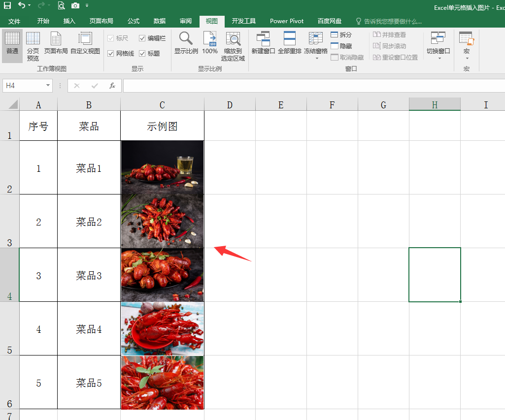This screenshot has width=505, height=420.
Task: Click the Hide (隐藏) window button
Action: click(341, 46)
